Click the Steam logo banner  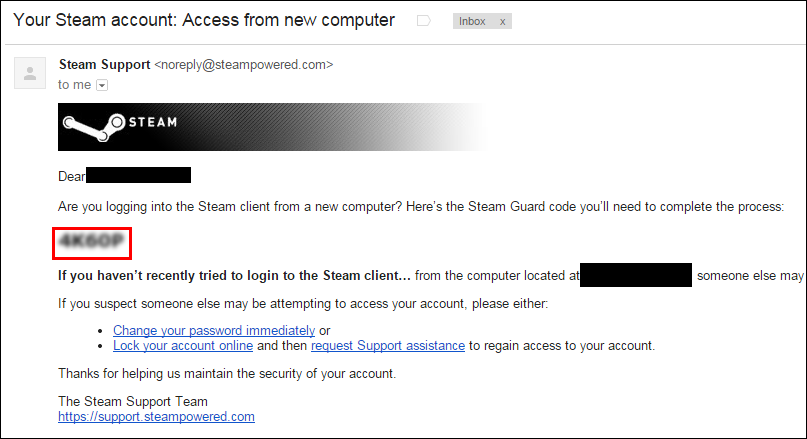272,127
